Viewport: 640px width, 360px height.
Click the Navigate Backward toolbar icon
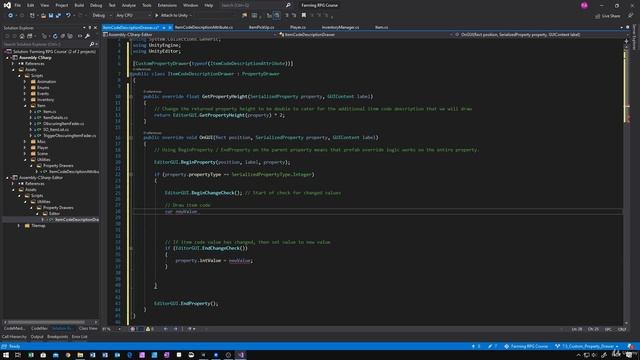click(x=10, y=16)
